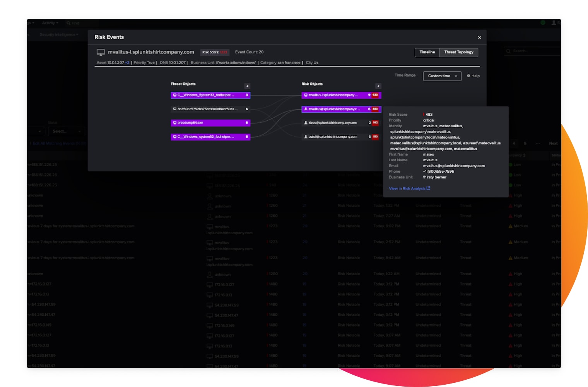
Task: Select the bstoll@splunktshirtcompany.com risk object
Action: (x=341, y=137)
